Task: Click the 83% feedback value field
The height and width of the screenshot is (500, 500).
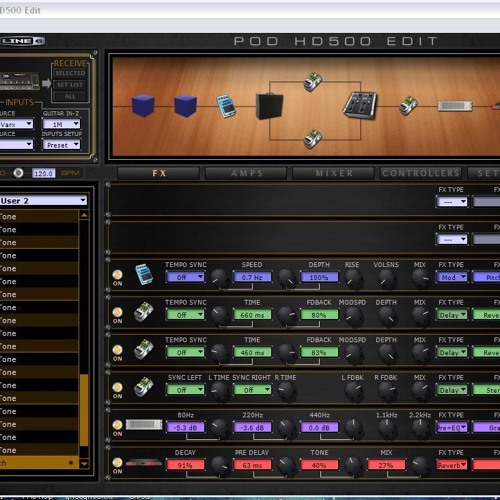Action: point(319,352)
